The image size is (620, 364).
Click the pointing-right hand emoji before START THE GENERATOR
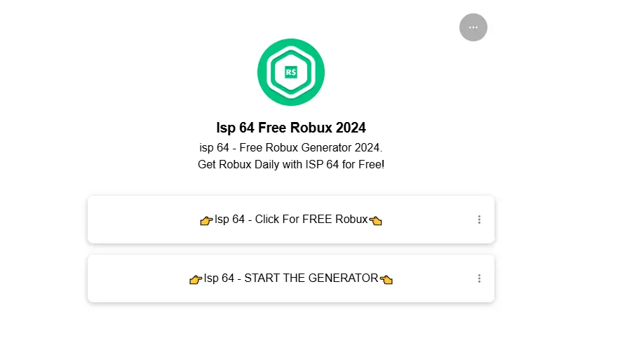196,279
